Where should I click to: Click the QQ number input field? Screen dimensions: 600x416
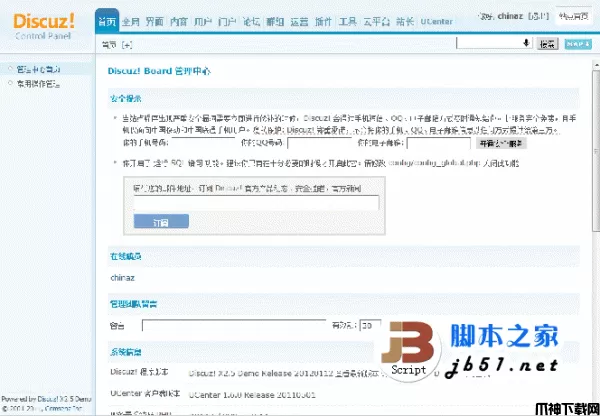pyautogui.click(x=319, y=143)
